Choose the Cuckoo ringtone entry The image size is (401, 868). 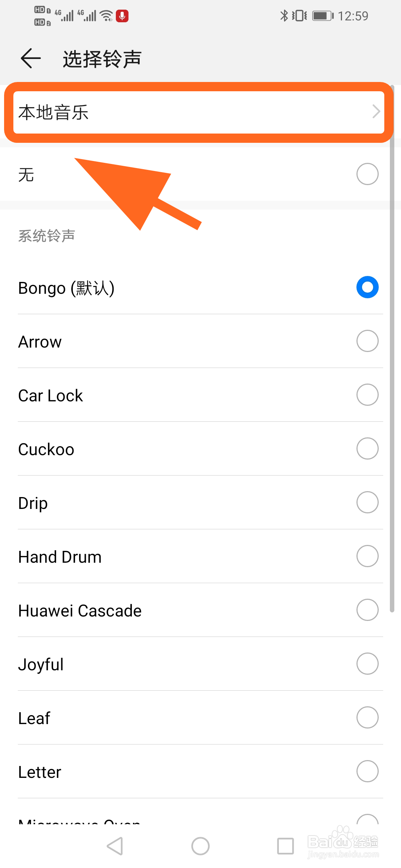[200, 448]
